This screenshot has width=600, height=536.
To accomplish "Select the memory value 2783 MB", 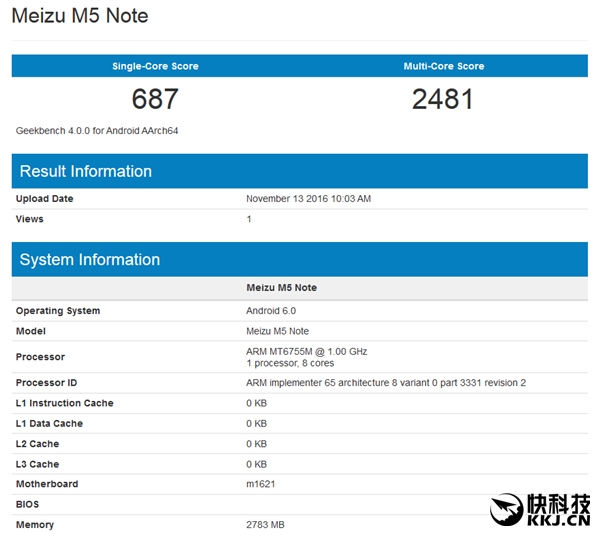I will [265, 525].
